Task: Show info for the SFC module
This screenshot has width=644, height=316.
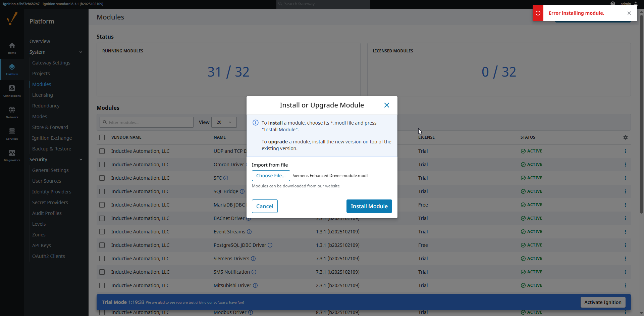Action: (226, 178)
